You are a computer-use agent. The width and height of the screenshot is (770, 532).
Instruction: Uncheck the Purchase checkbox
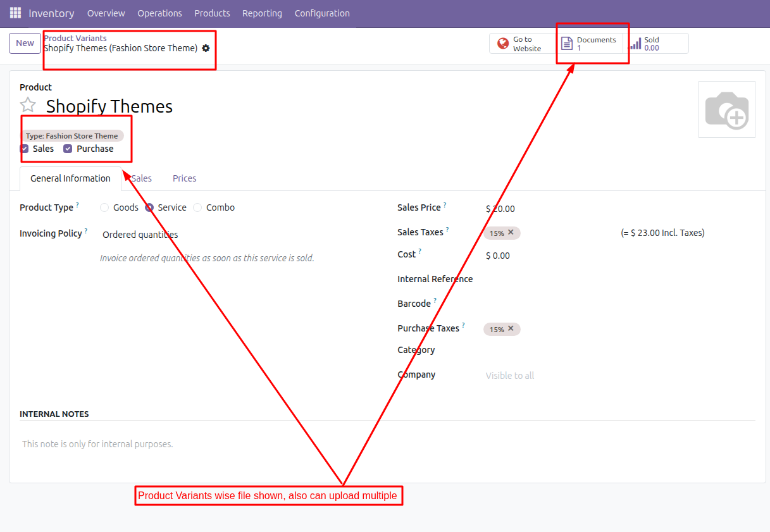point(68,149)
